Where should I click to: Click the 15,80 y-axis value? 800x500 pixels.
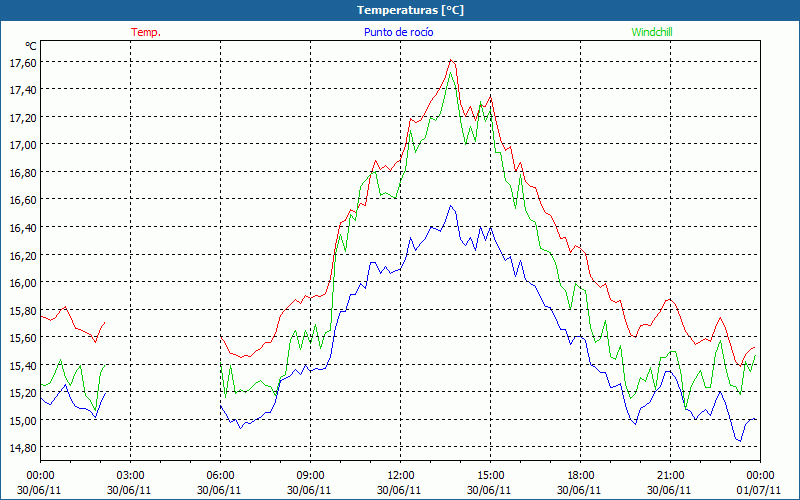click(x=23, y=310)
